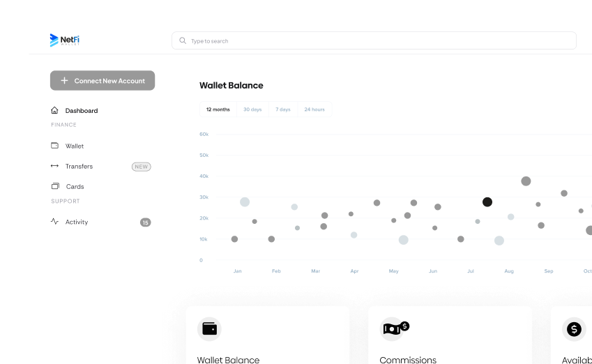Select the 24 hours tab
Image resolution: width=592 pixels, height=364 pixels.
pos(314,109)
